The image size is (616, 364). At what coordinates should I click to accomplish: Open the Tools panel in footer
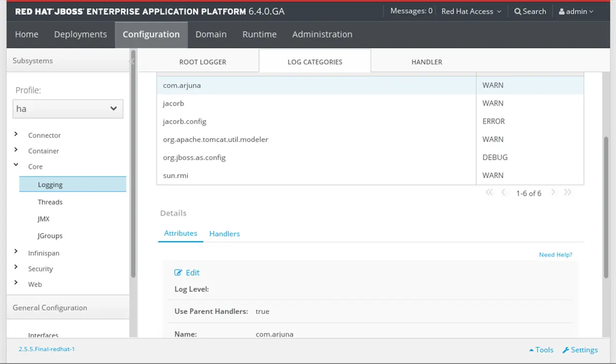click(541, 350)
